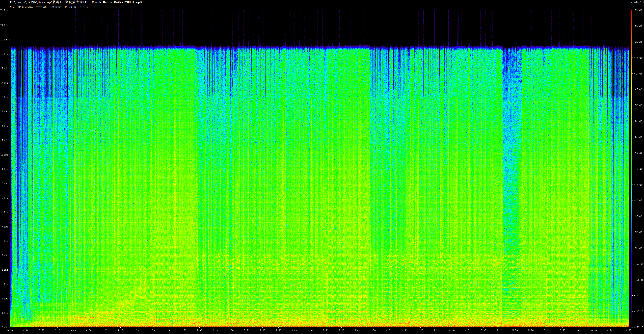Click the 5:10 time axis marker
Image resolution: width=644 pixels, height=334 pixels.
[499, 330]
